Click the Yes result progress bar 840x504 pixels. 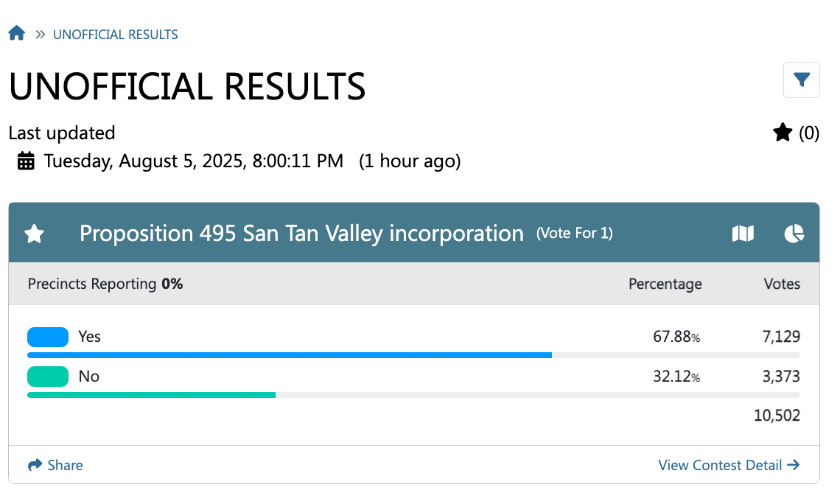point(413,355)
